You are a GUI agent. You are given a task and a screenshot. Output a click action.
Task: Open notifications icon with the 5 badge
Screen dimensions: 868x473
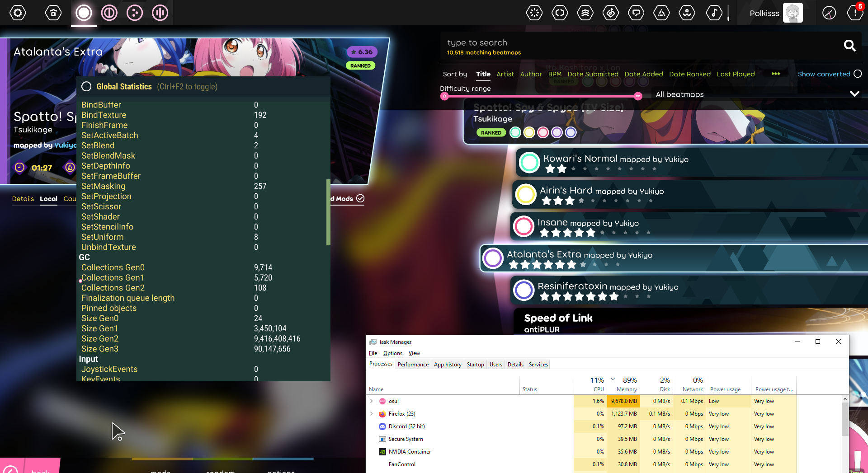tap(855, 13)
